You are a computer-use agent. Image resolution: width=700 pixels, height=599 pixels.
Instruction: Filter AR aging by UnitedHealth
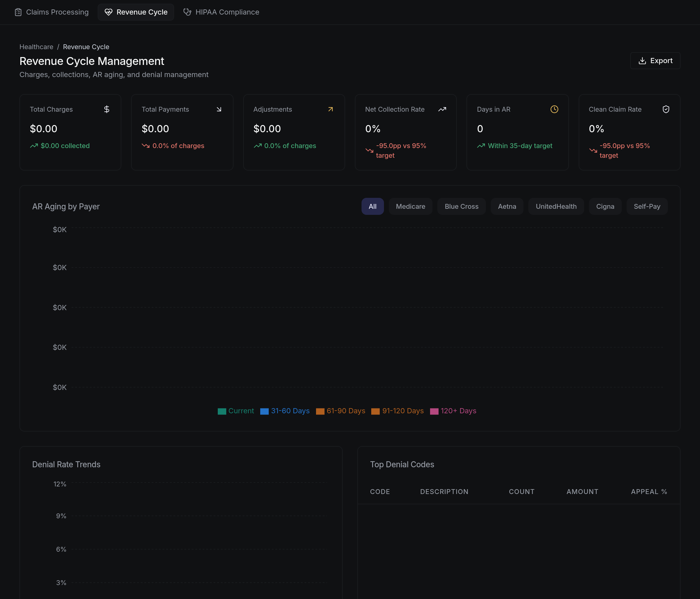pyautogui.click(x=556, y=206)
